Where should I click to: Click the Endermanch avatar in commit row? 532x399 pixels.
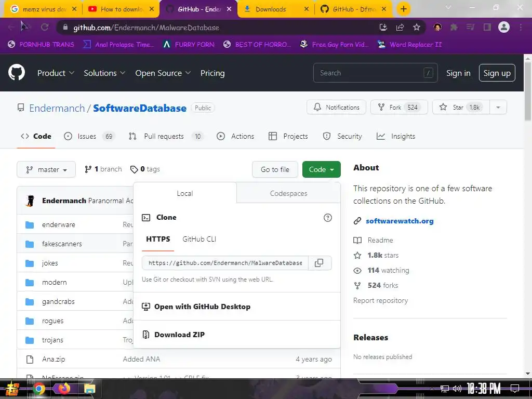coord(30,201)
